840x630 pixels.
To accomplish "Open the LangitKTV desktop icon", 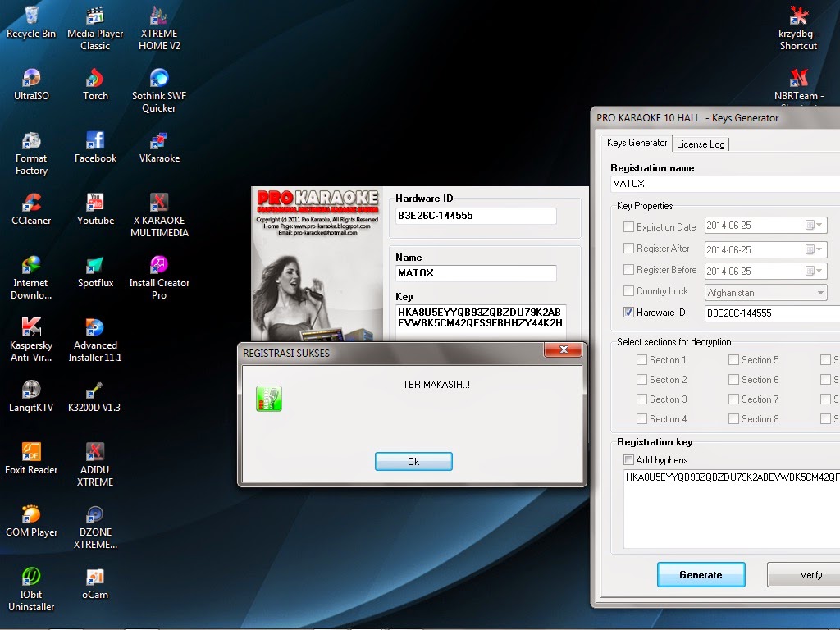I will pos(31,396).
